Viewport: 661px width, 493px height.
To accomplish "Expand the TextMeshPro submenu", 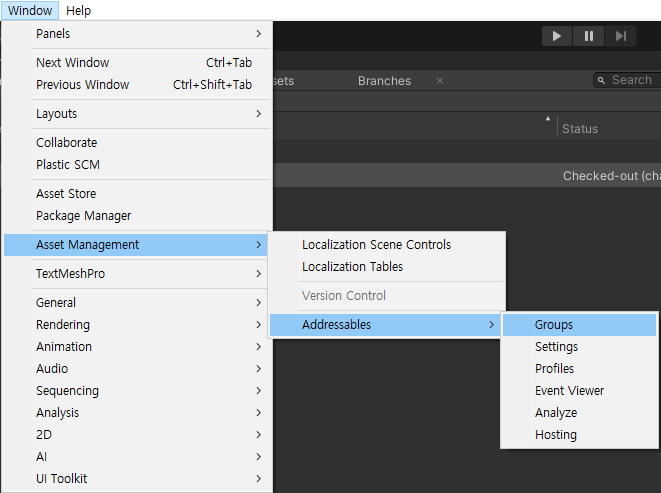I will (136, 273).
